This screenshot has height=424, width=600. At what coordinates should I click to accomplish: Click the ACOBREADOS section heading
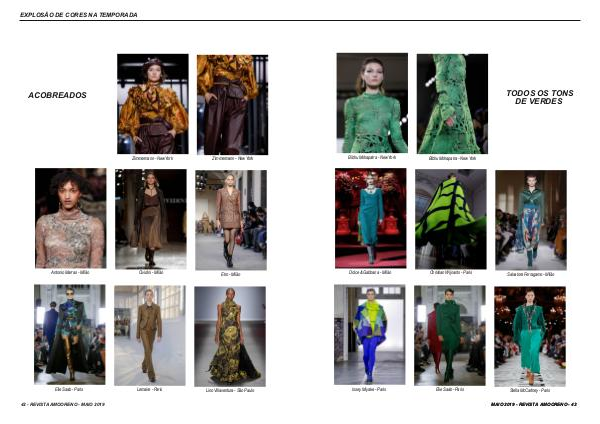[58, 95]
